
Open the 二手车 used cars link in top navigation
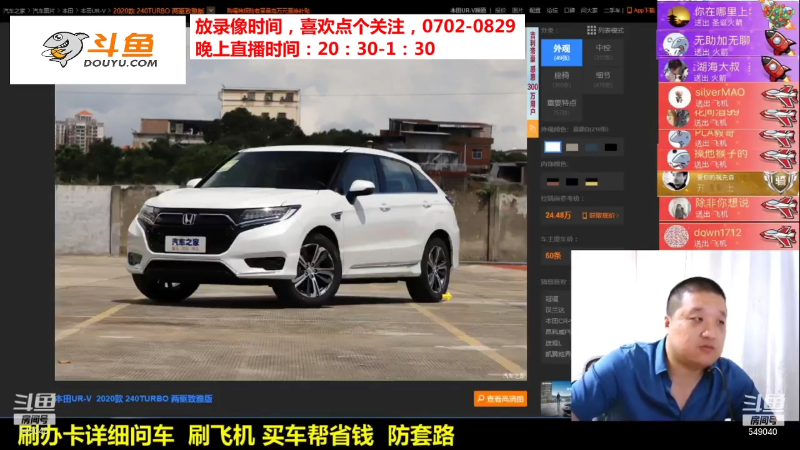pyautogui.click(x=612, y=10)
